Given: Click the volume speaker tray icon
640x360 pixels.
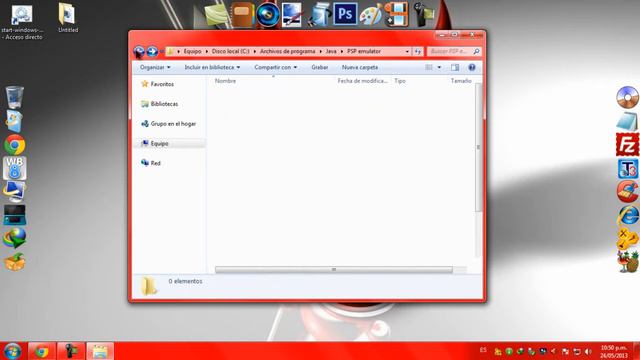Looking at the screenshot, I should (x=588, y=351).
